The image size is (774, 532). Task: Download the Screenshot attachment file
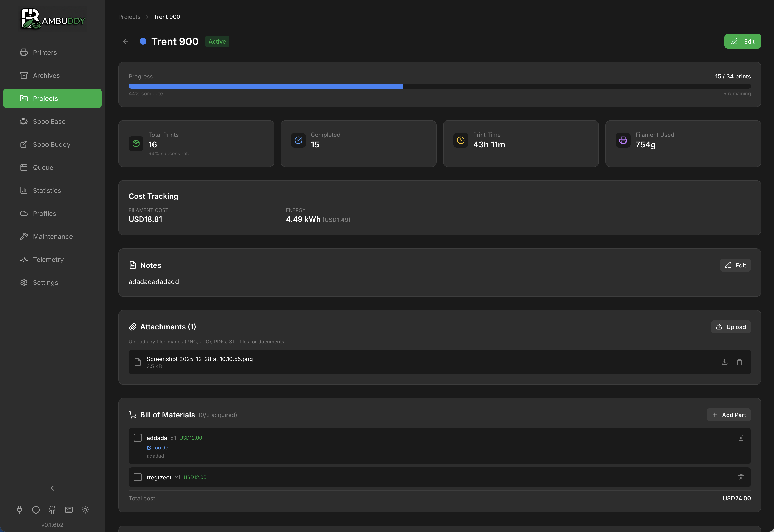[724, 362]
